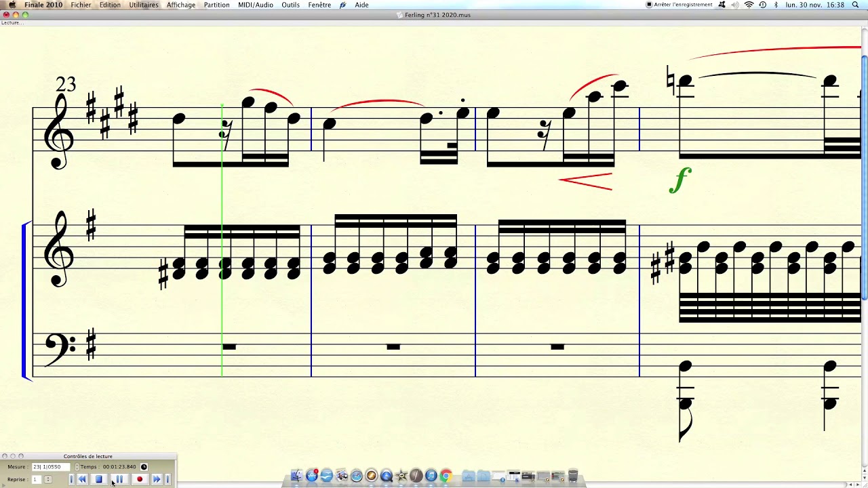
Task: Open Finder from the Dock
Action: [296, 475]
